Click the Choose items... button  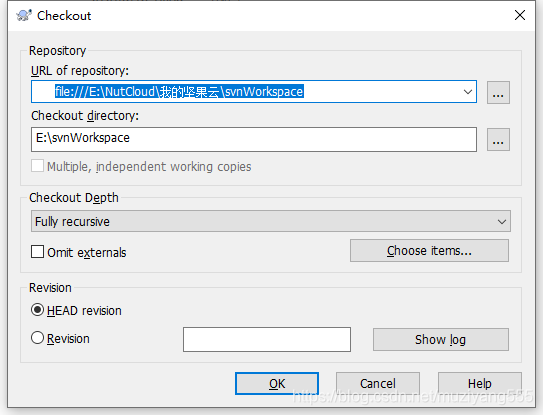tap(429, 250)
